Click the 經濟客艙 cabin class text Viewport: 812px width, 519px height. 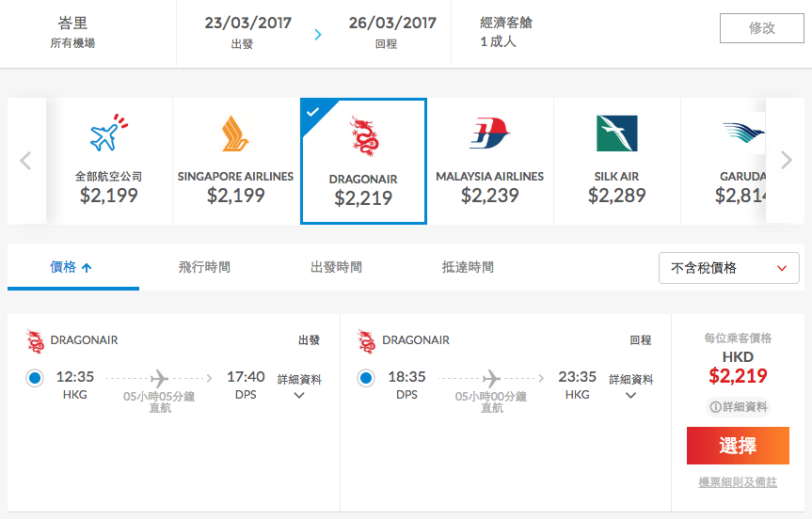point(506,23)
